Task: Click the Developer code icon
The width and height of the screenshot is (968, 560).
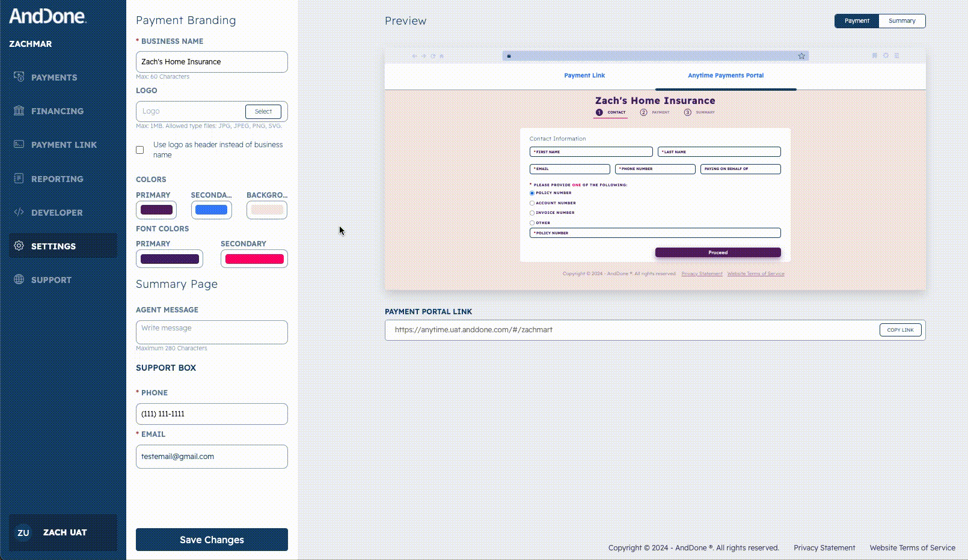Action: pos(19,212)
